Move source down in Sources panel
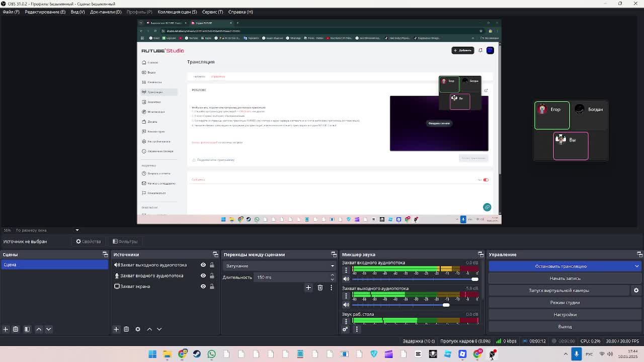Image resolution: width=644 pixels, height=362 pixels. 159,329
